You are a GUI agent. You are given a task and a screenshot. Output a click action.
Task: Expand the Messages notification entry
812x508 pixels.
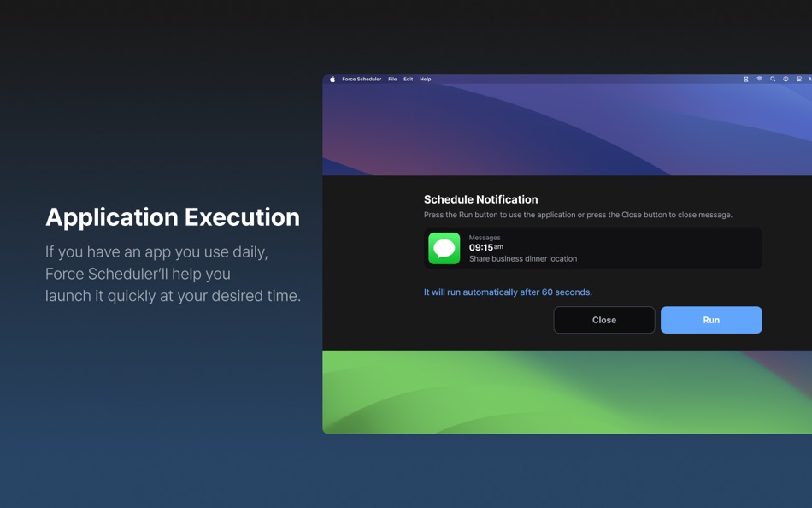click(x=593, y=247)
